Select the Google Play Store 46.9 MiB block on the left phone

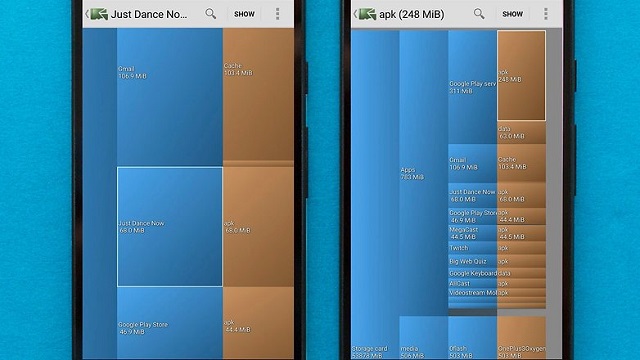[170, 323]
